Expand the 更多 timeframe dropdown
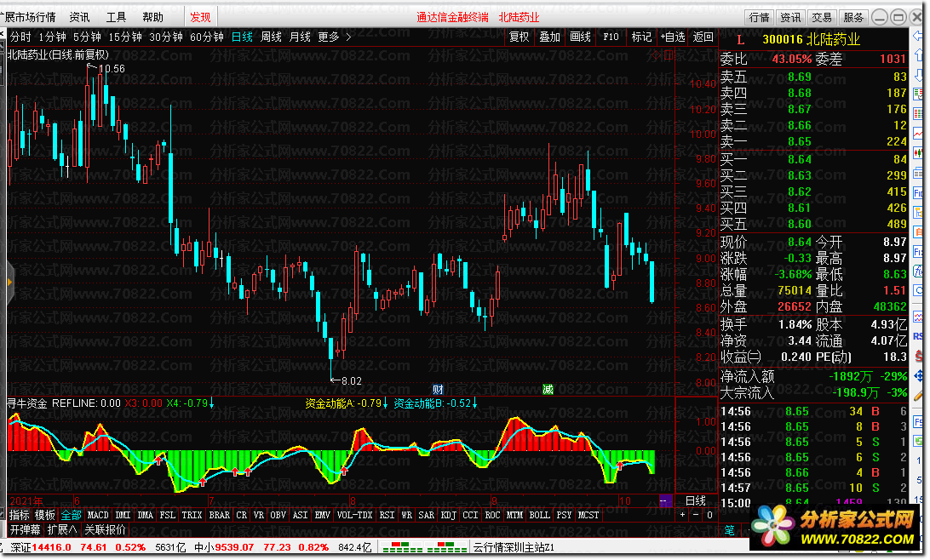 coord(329,37)
